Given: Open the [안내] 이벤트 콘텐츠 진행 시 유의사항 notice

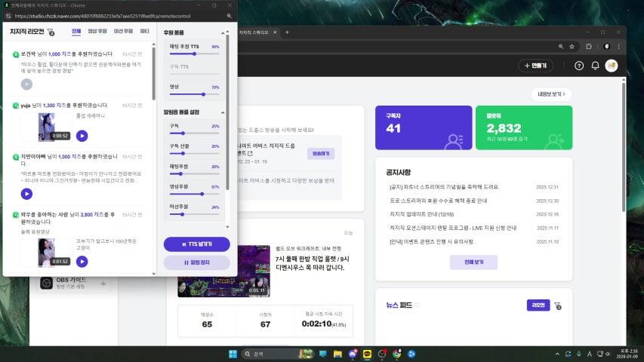Looking at the screenshot, I should [431, 242].
